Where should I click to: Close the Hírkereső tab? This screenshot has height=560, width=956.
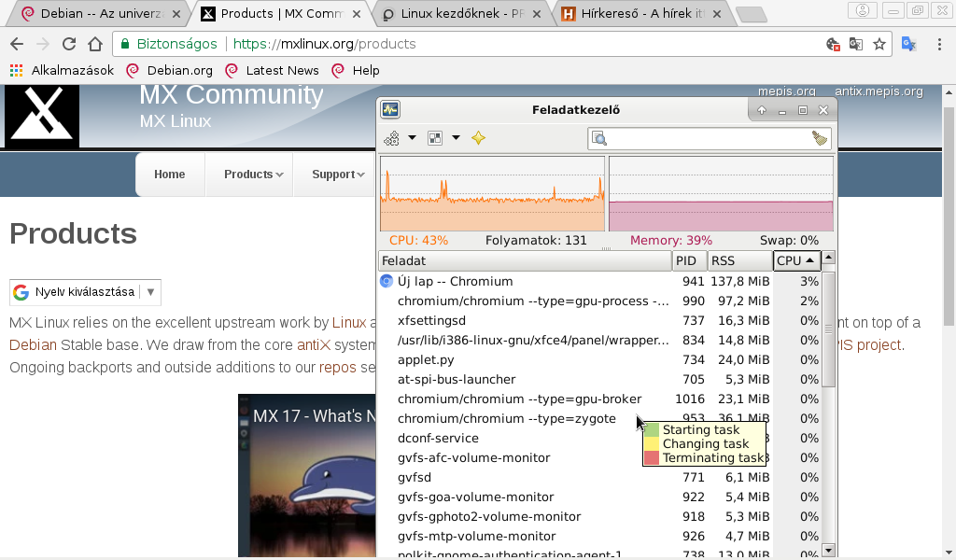(x=717, y=13)
